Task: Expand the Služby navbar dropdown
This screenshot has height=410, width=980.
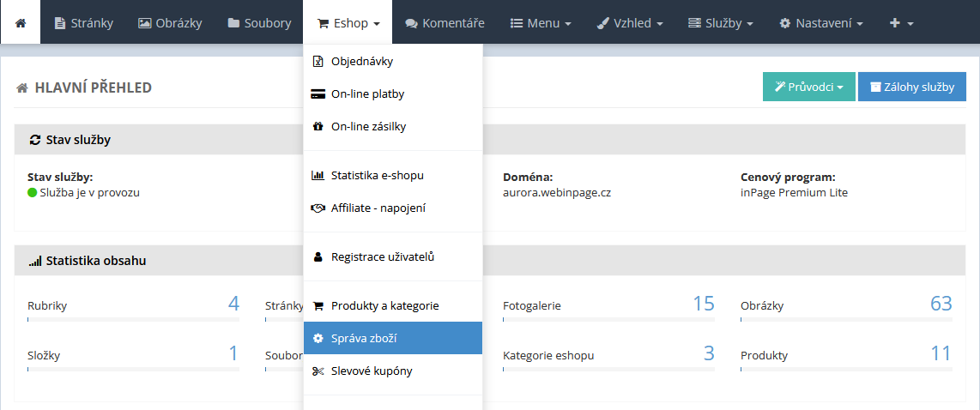Action: coord(721,23)
